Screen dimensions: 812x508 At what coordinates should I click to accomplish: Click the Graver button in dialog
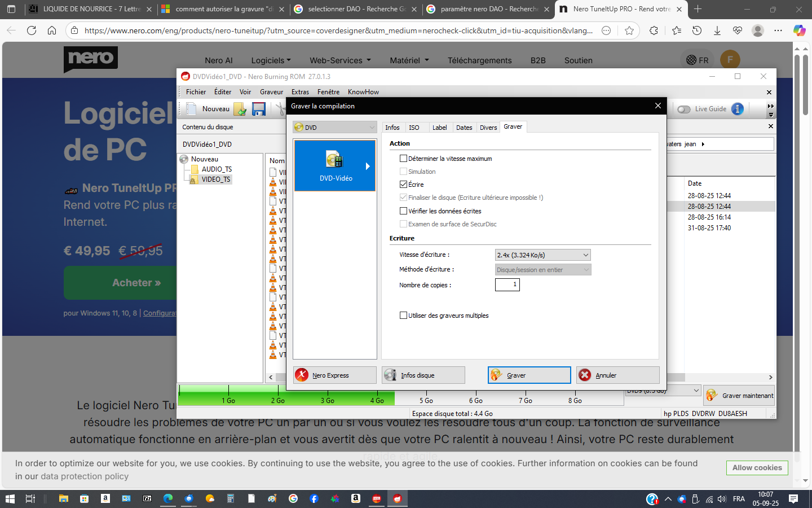point(529,375)
